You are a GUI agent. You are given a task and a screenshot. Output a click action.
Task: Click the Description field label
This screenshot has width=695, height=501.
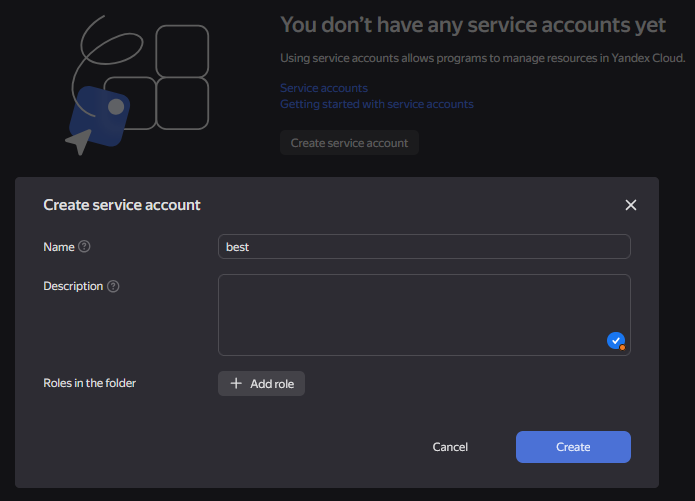73,286
